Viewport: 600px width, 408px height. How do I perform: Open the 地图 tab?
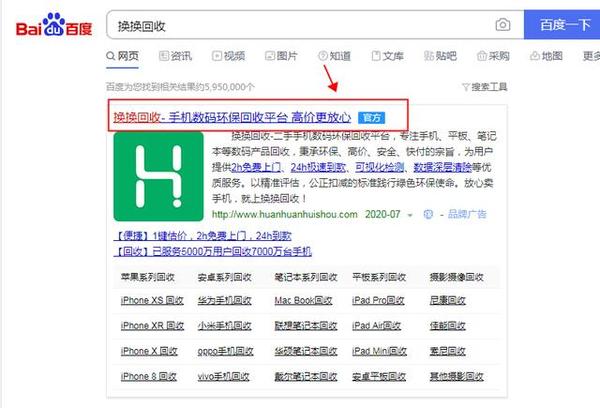(546, 56)
